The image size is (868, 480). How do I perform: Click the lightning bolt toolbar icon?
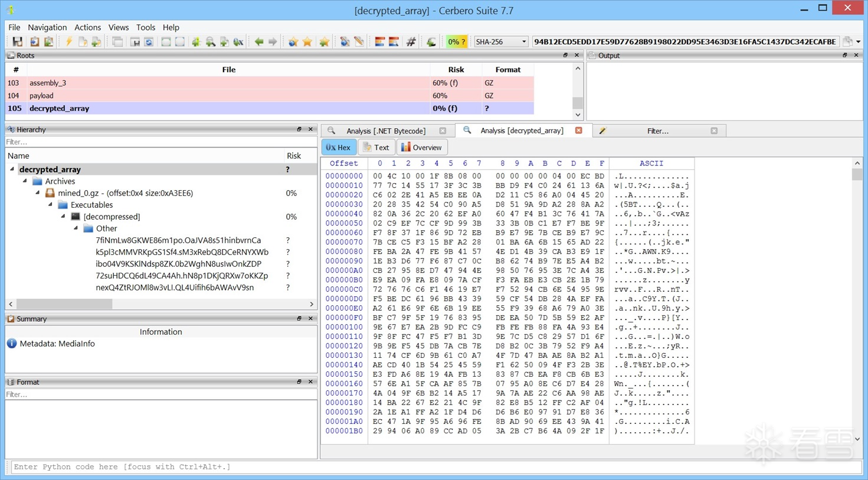coord(68,42)
